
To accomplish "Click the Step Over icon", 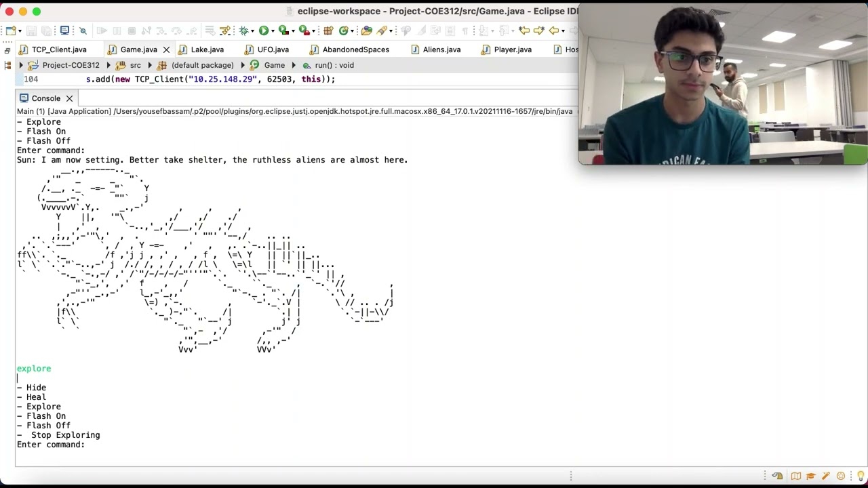I will pos(176,30).
